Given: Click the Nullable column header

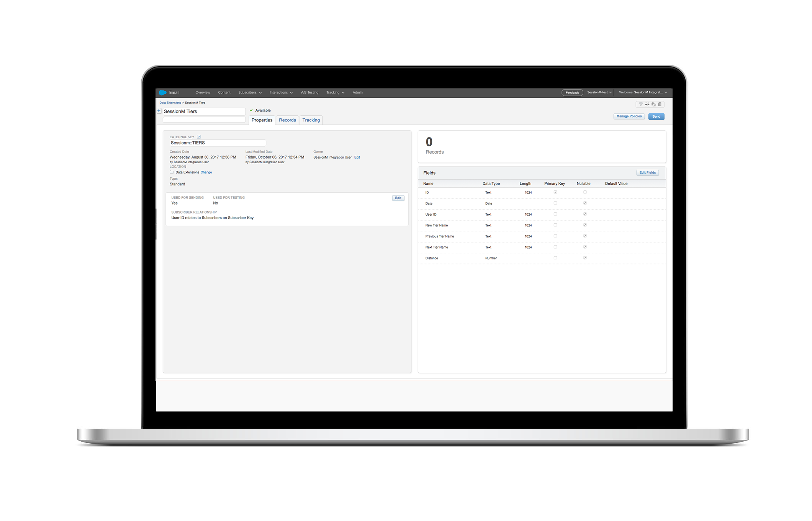Looking at the screenshot, I should click(x=583, y=183).
